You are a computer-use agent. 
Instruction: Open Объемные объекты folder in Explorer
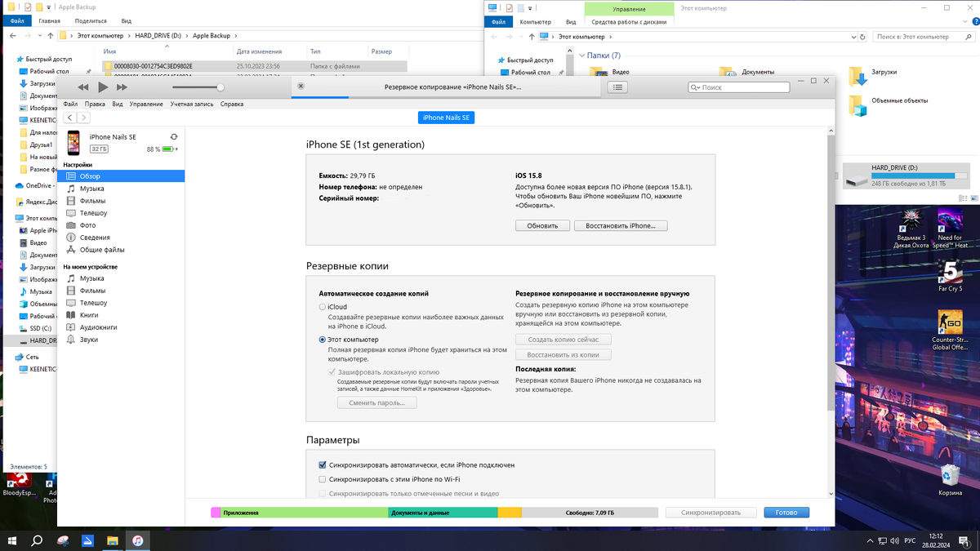pyautogui.click(x=888, y=104)
